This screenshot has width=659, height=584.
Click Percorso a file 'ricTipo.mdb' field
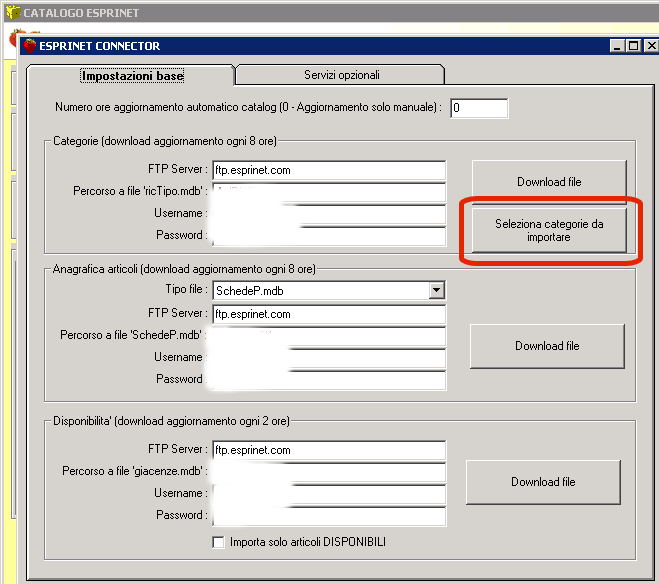point(329,192)
